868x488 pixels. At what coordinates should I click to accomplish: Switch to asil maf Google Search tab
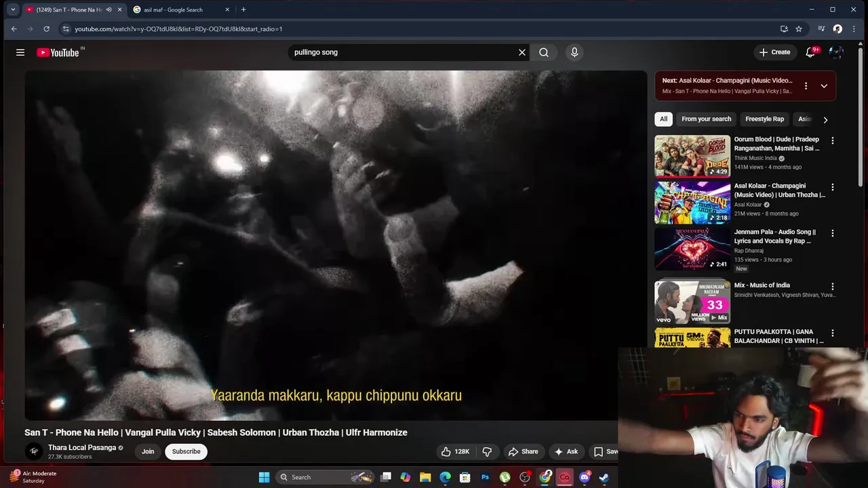tap(173, 9)
